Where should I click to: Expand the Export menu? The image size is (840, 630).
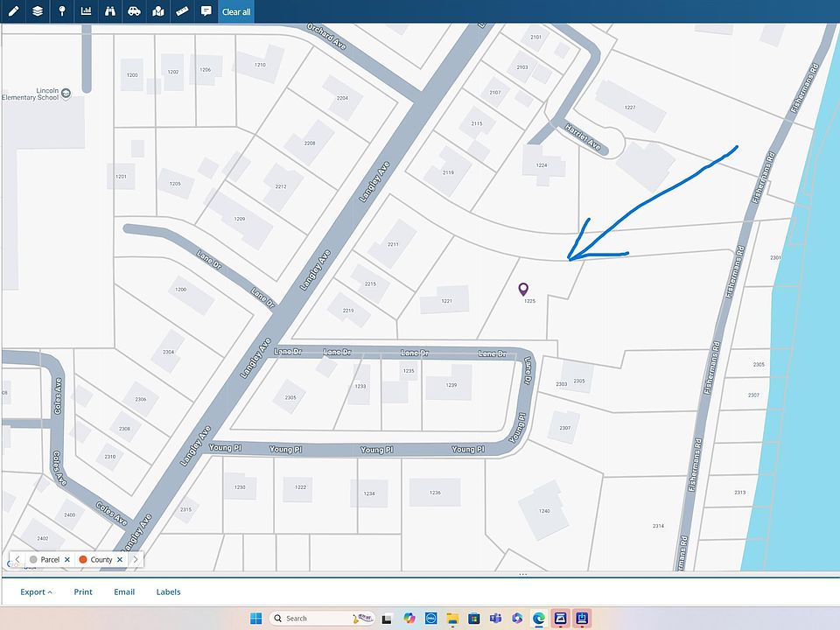pos(36,592)
